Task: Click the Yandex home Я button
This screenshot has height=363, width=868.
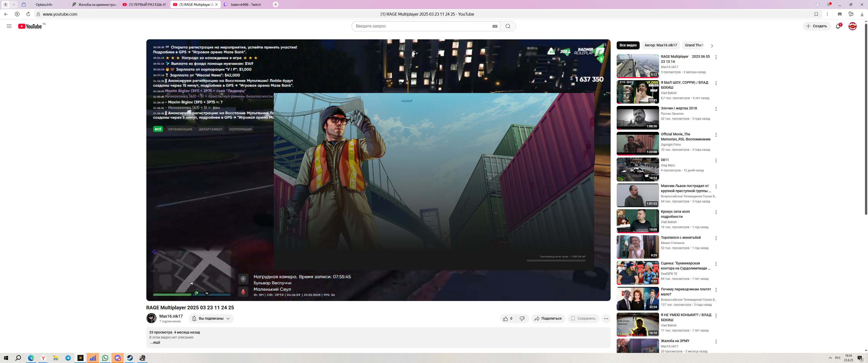Action: pos(17,14)
